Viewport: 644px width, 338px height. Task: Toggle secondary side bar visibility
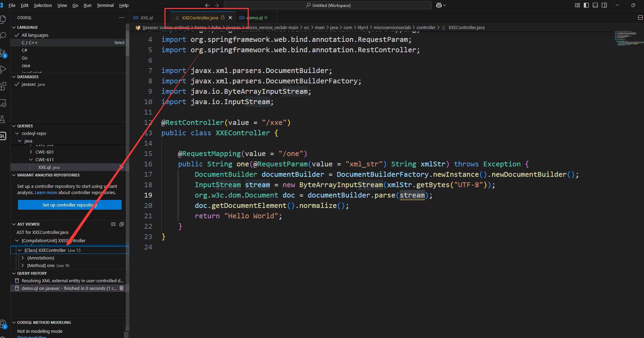point(604,5)
